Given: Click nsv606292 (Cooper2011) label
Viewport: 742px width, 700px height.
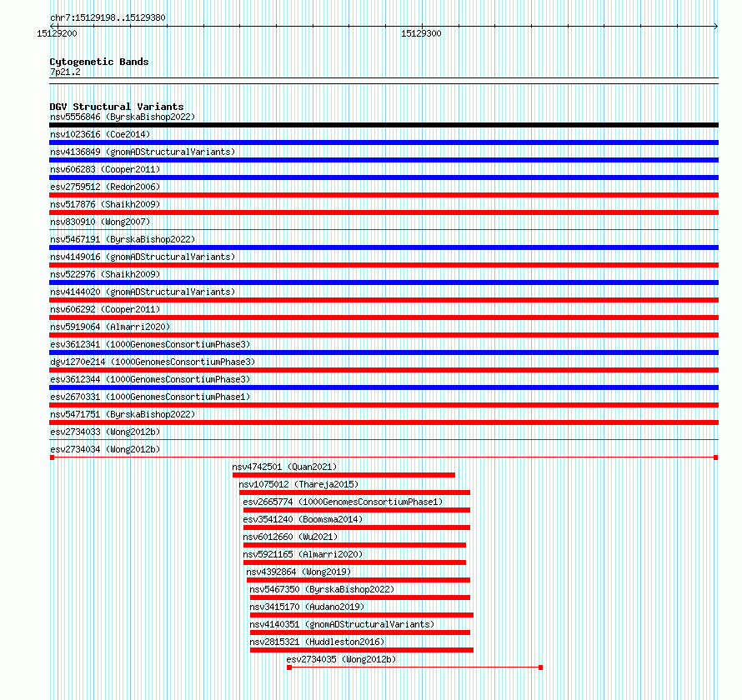Looking at the screenshot, I should 105,309.
